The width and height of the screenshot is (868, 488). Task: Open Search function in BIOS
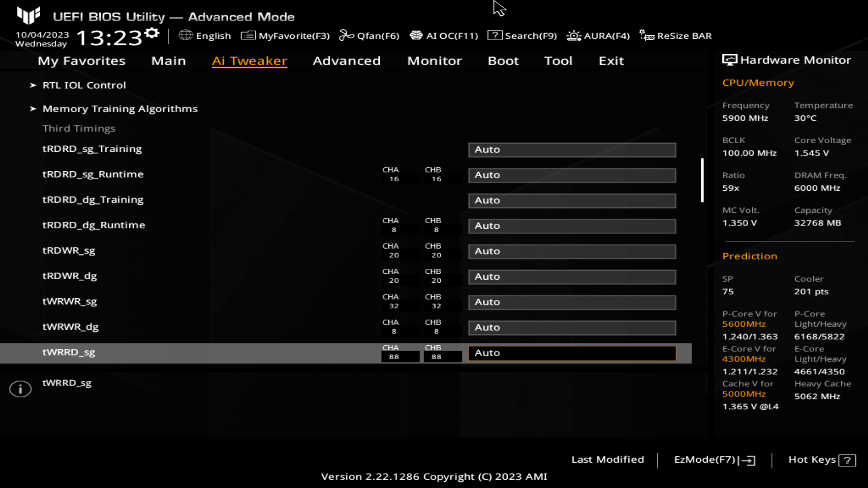523,36
